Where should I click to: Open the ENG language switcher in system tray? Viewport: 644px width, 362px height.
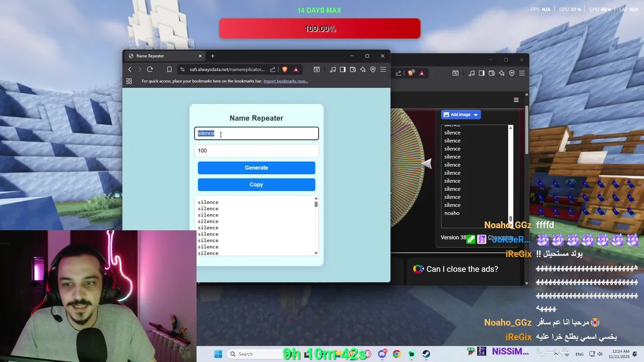[x=580, y=354]
